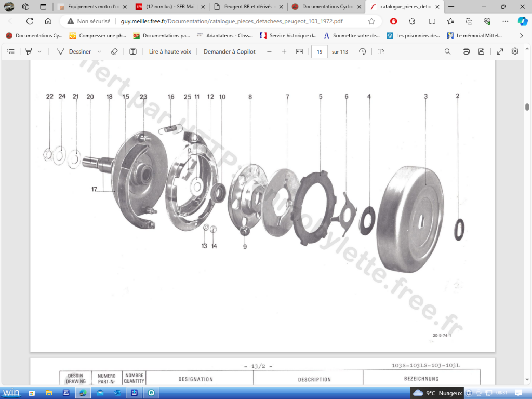Toggle the page view layout button
532x399 pixels.
tap(381, 51)
